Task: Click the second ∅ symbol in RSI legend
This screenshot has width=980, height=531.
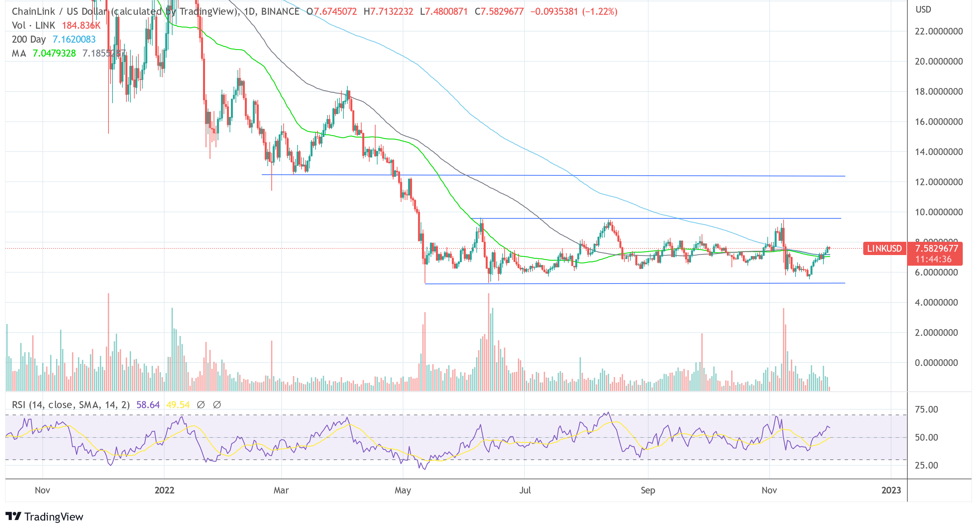Action: coord(217,405)
